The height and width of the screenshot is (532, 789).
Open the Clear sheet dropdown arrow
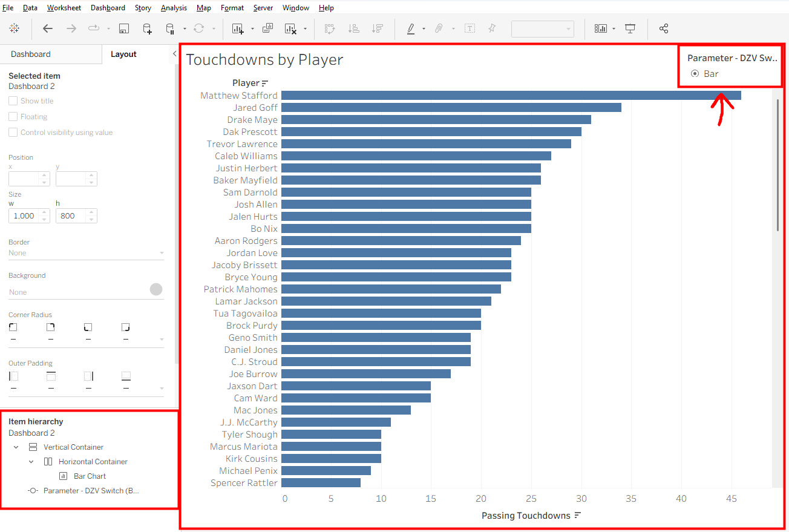tap(305, 28)
